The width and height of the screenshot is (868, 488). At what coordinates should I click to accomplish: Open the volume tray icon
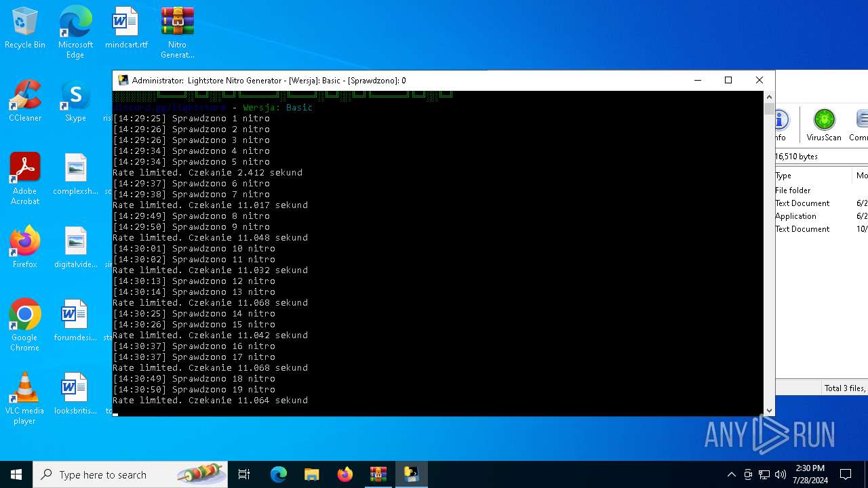pos(781,474)
